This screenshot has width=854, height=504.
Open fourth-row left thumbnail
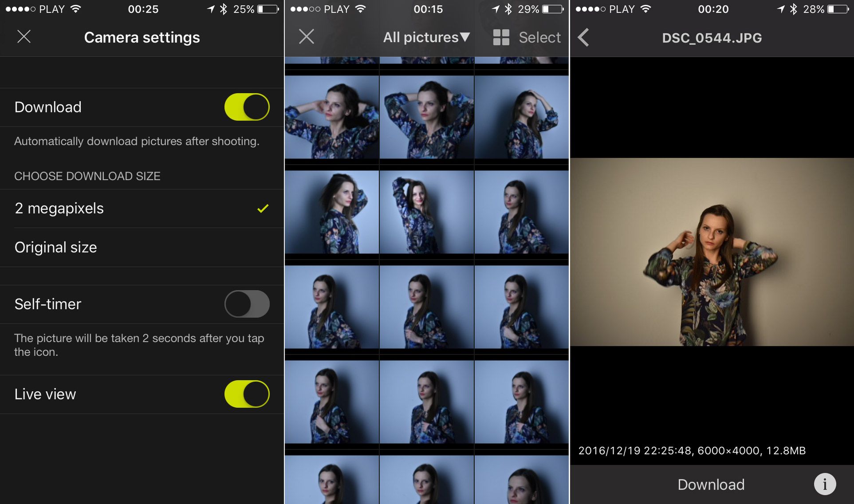332,402
